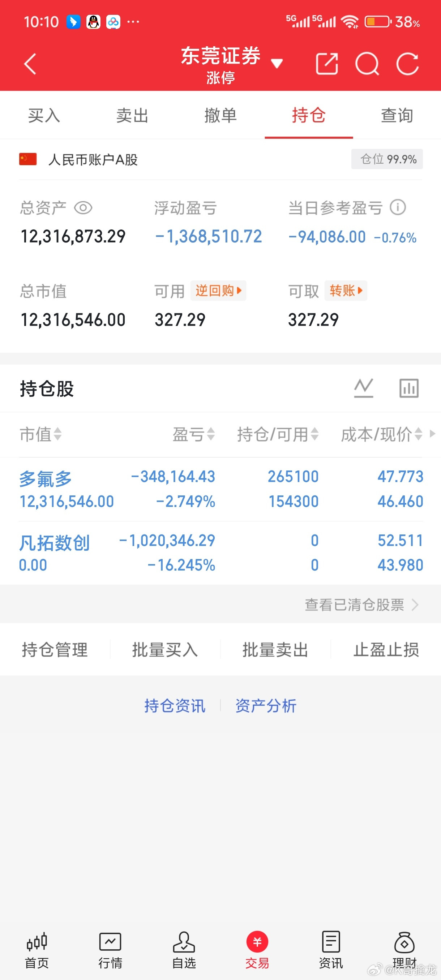441x980 pixels.
Task: Tap total assets value 12,316,873.29
Action: (x=73, y=237)
